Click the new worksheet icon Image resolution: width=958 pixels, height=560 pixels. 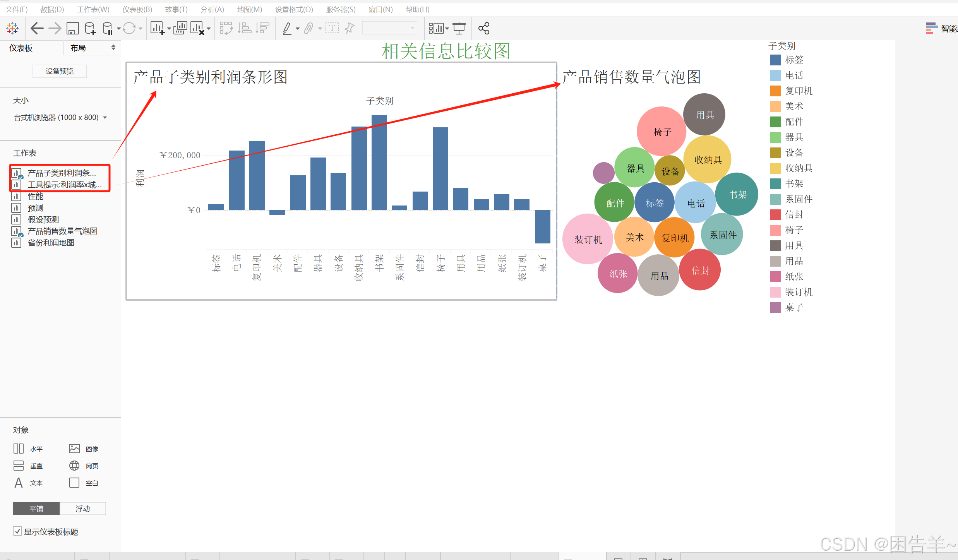158,28
